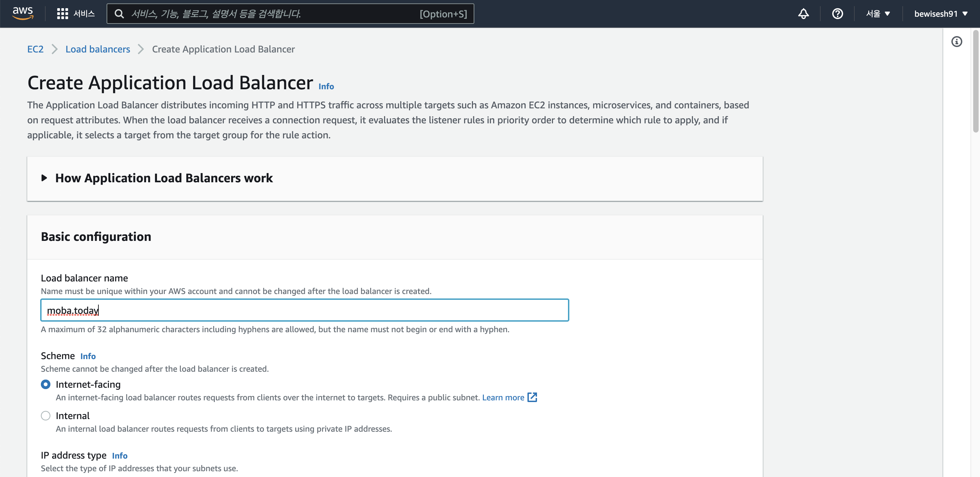Viewport: 980px width, 477px height.
Task: Select the Internal scheme option
Action: (46, 415)
